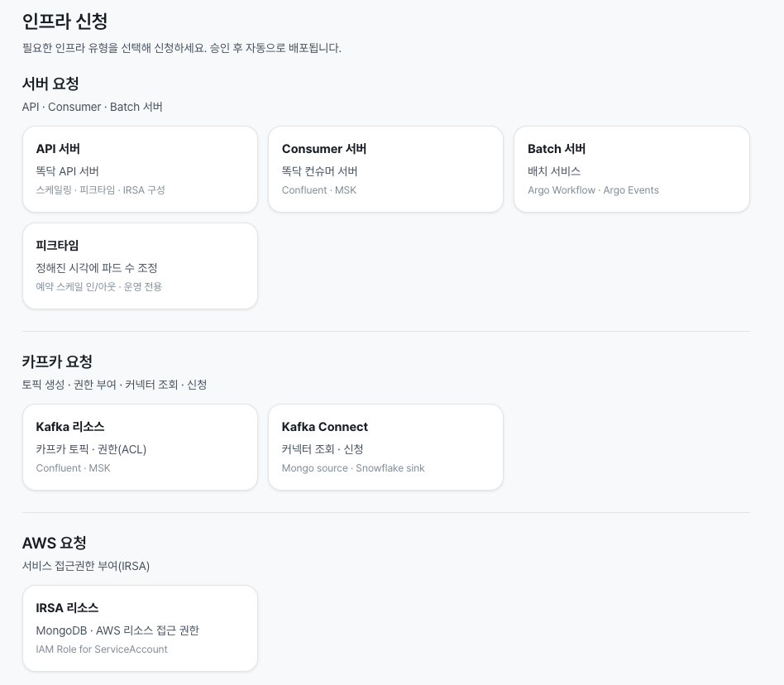Click the IAM Role for ServiceAccount text
Viewport: 784px width, 685px height.
pos(102,649)
